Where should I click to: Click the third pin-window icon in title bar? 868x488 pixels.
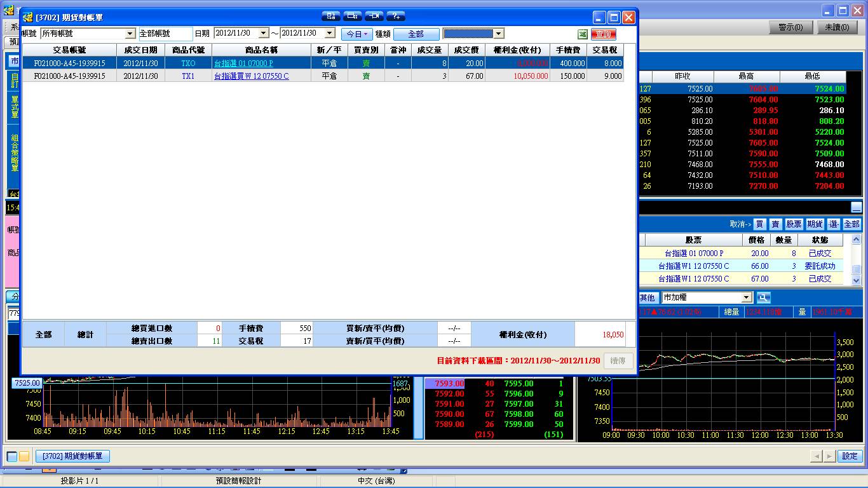pyautogui.click(x=374, y=17)
